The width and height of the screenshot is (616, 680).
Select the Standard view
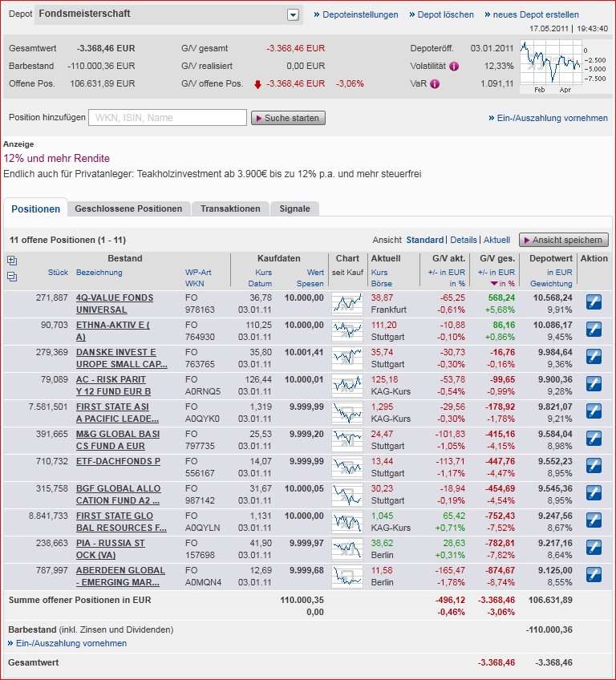(x=424, y=240)
